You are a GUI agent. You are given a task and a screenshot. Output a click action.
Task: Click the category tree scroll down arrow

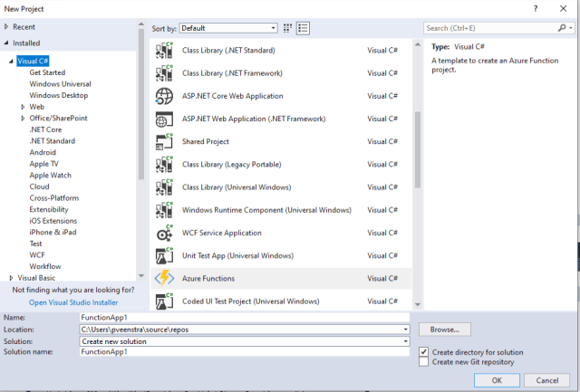click(141, 275)
